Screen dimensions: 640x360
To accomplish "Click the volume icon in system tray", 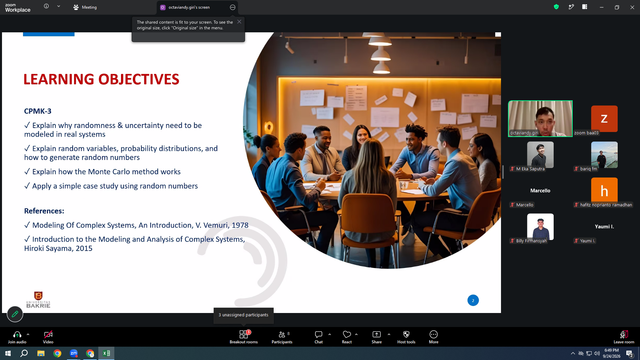I will (x=597, y=353).
